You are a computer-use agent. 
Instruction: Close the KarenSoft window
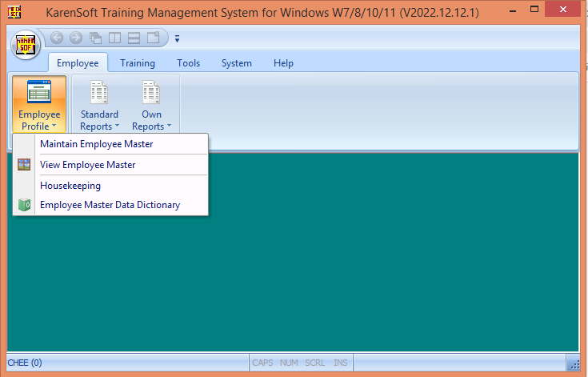coord(563,10)
